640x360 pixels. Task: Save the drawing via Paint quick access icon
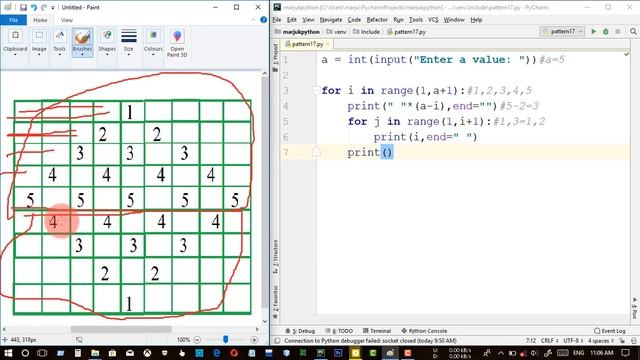point(23,7)
